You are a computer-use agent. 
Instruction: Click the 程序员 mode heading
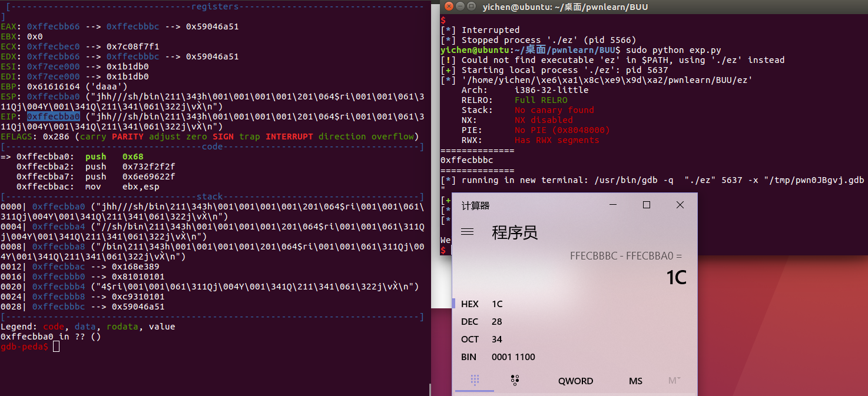(515, 232)
